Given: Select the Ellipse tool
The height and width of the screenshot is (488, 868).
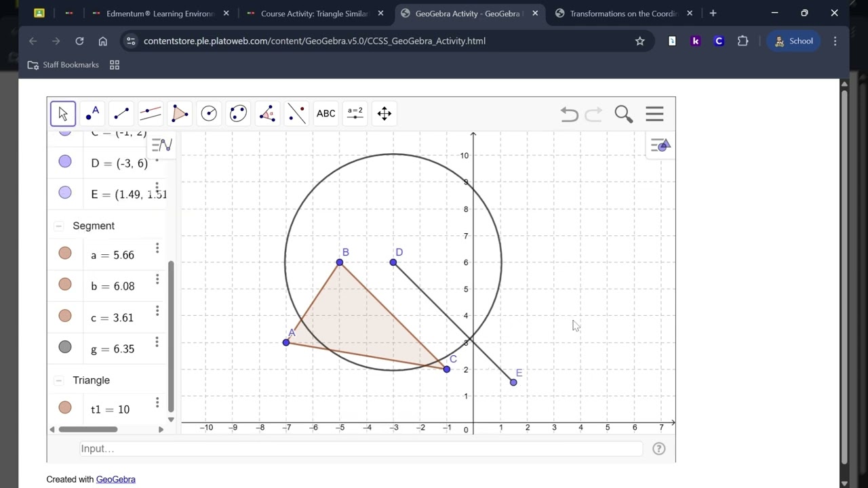Looking at the screenshot, I should tap(238, 113).
